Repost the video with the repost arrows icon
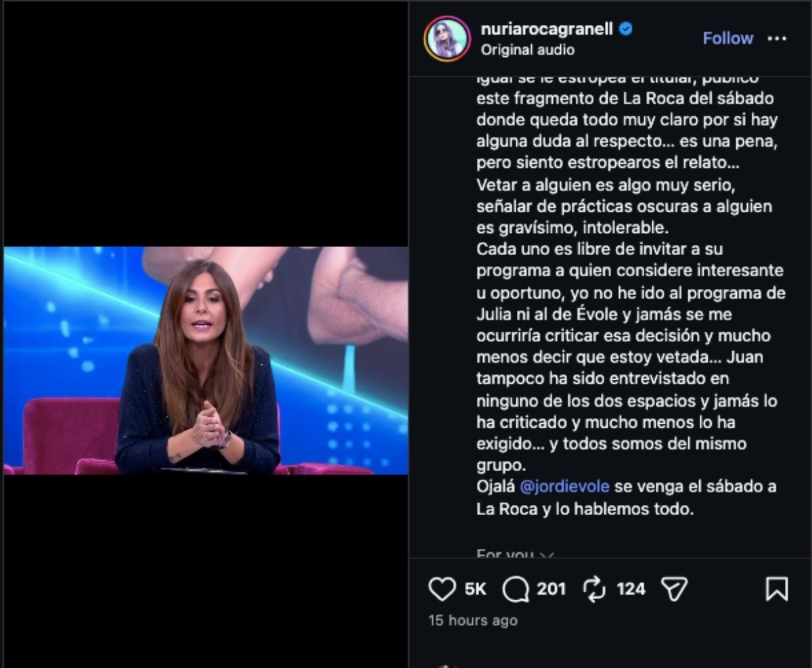The height and width of the screenshot is (668, 812). pos(593,589)
